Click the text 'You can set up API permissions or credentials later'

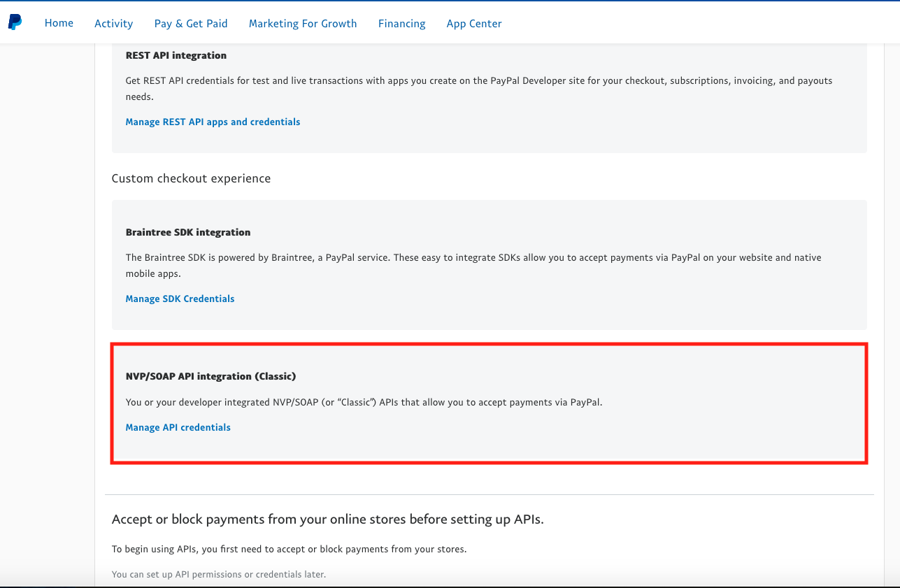click(219, 575)
